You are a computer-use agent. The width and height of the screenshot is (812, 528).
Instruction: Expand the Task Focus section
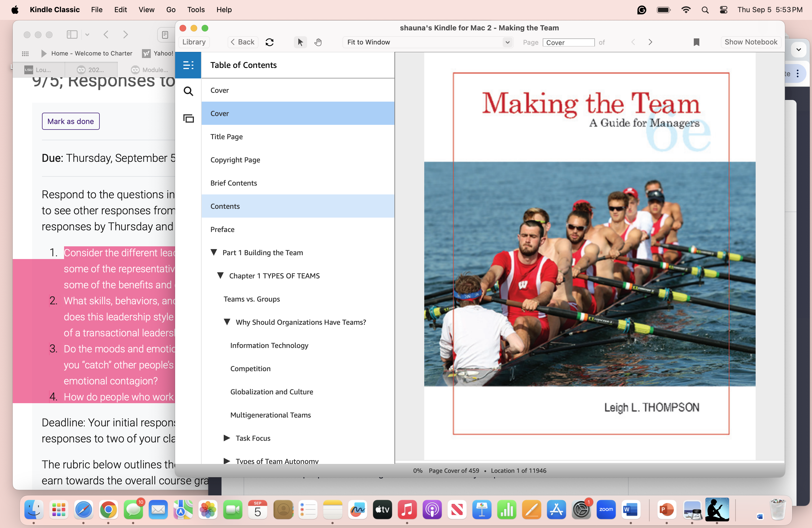pos(227,438)
